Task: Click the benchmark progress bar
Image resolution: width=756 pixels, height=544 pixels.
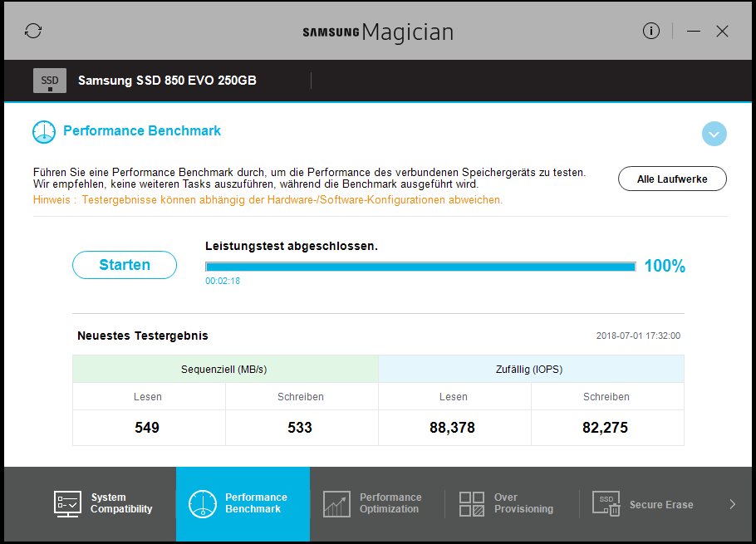Action: (x=420, y=267)
